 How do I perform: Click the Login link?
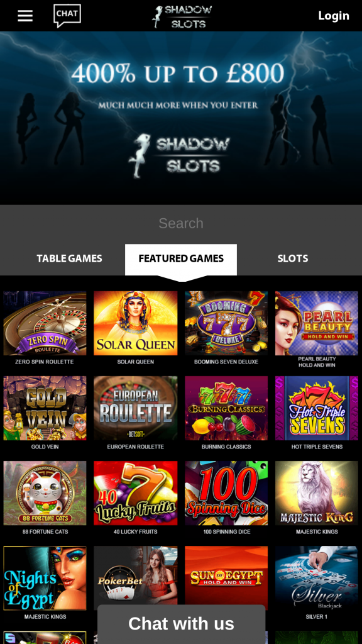pyautogui.click(x=334, y=16)
